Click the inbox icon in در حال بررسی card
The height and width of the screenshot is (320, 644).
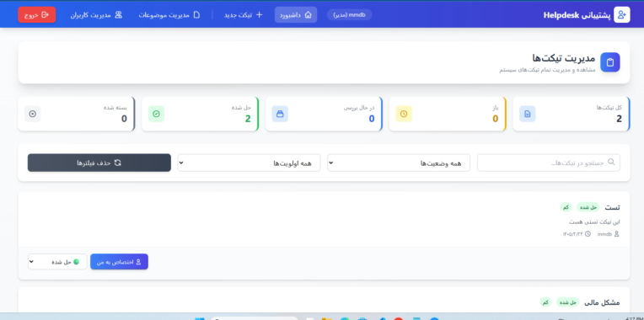pos(280,114)
